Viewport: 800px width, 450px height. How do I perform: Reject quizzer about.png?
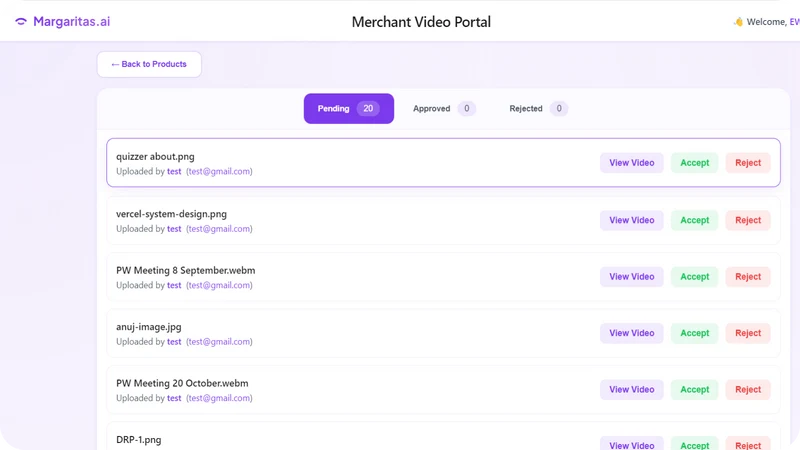click(x=748, y=163)
